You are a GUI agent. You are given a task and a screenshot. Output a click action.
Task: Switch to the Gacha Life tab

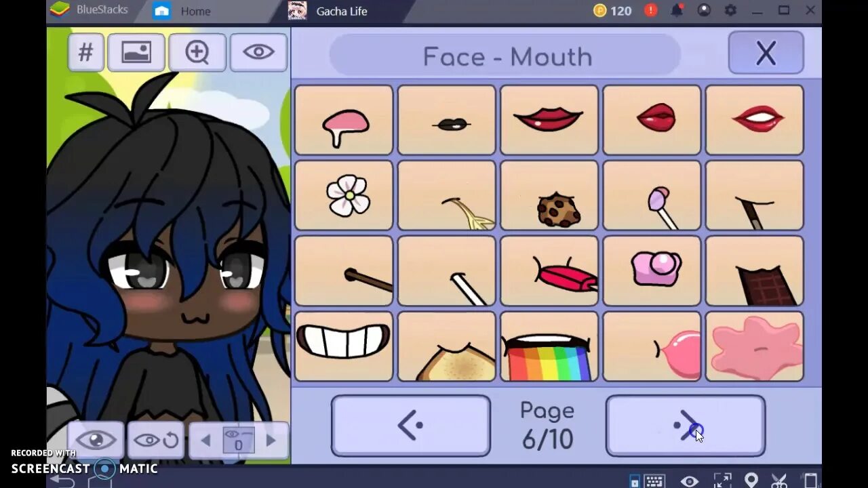coord(329,11)
